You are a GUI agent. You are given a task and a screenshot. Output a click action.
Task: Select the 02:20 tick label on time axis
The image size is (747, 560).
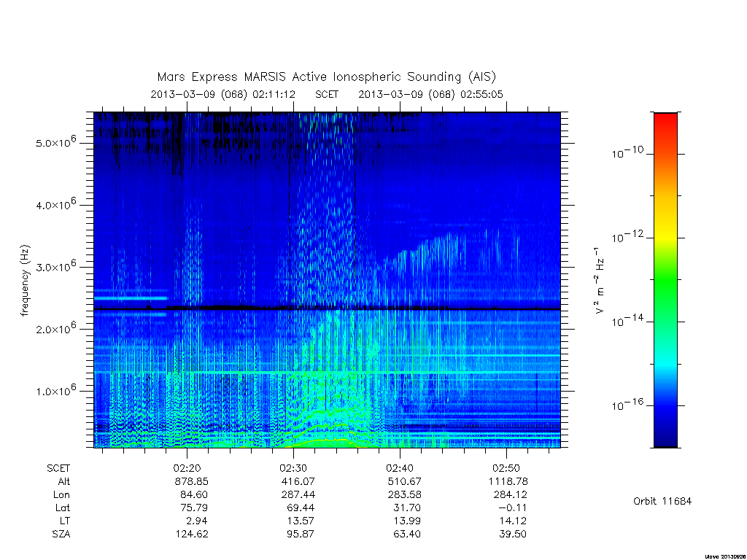pyautogui.click(x=187, y=468)
